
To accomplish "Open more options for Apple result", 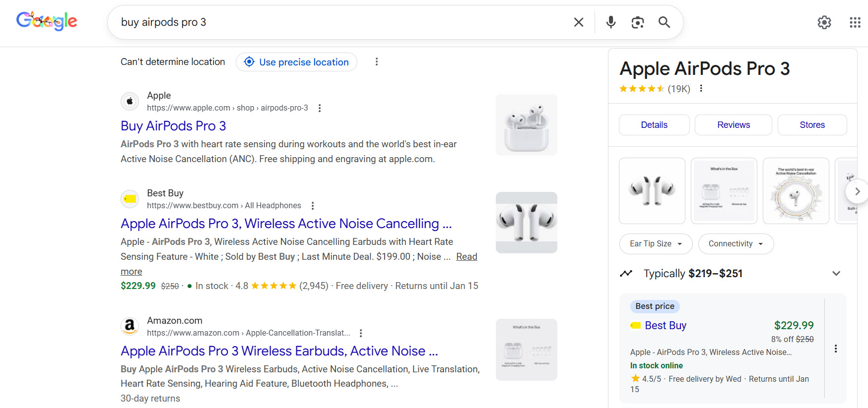I will pos(320,108).
